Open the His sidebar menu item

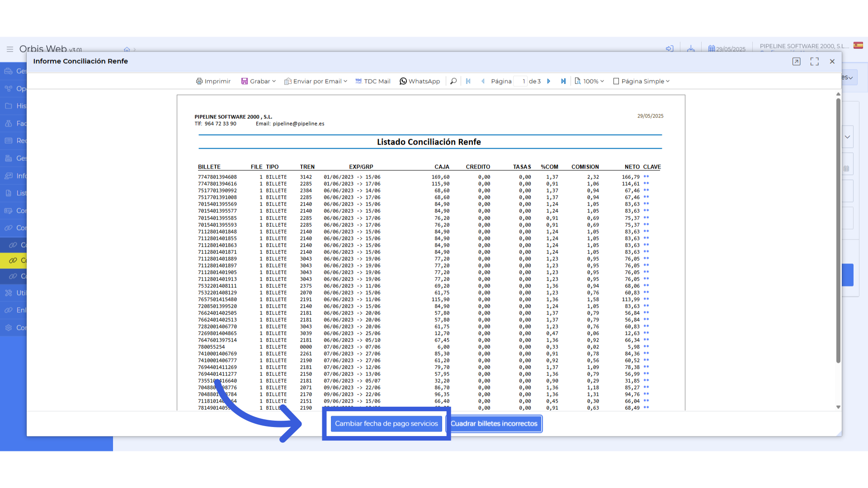[x=14, y=106]
